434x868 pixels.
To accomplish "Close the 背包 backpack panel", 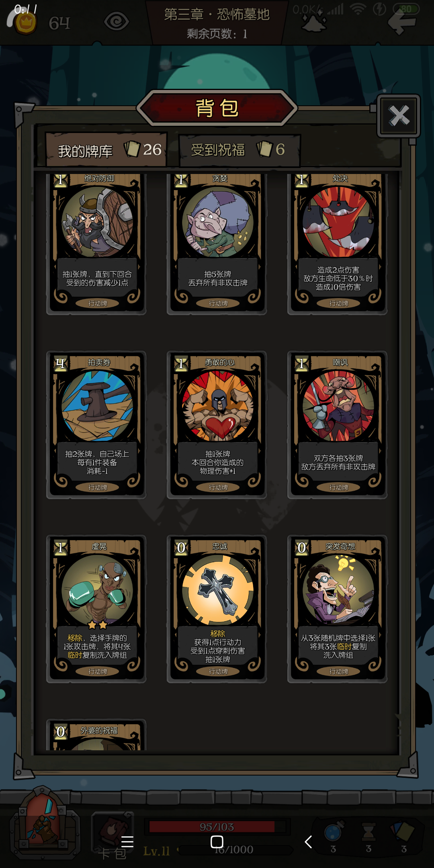I will tap(399, 116).
